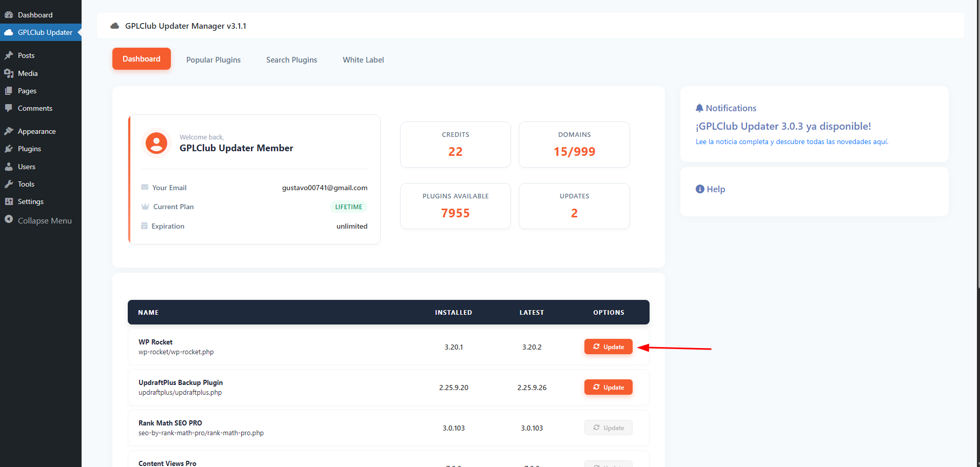
Task: Open the Dashboard tab
Action: (142, 59)
